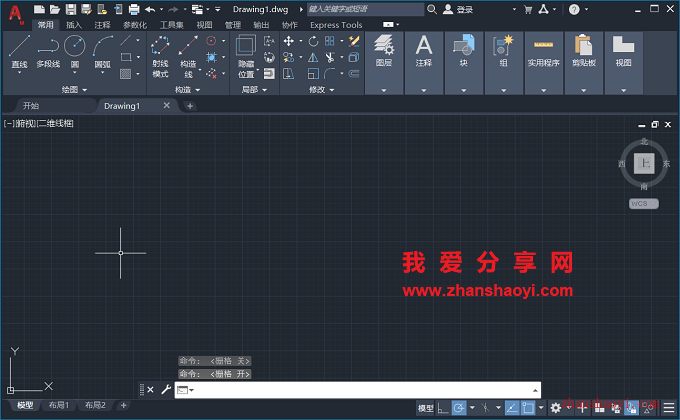Click in the command line input field
The height and width of the screenshot is (420, 680).
(358, 390)
